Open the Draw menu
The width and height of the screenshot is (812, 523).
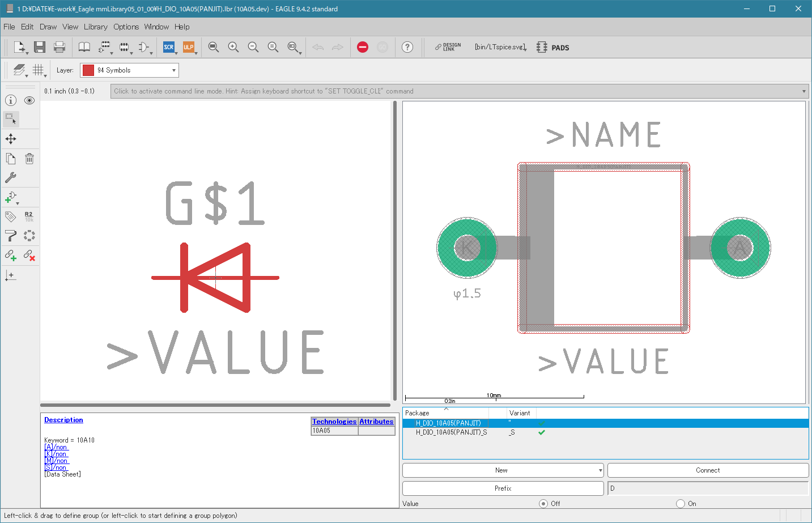[x=48, y=27]
